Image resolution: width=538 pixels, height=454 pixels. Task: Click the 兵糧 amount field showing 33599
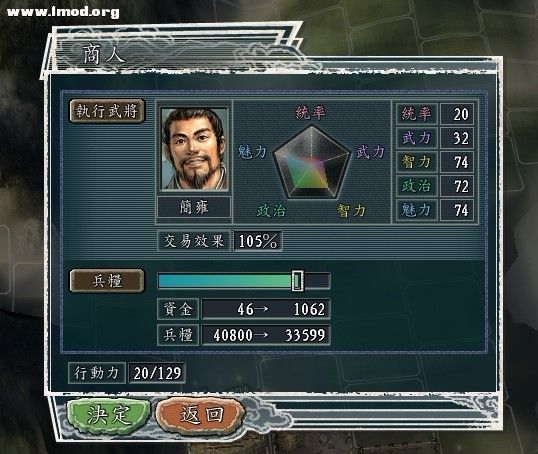pyautogui.click(x=266, y=335)
